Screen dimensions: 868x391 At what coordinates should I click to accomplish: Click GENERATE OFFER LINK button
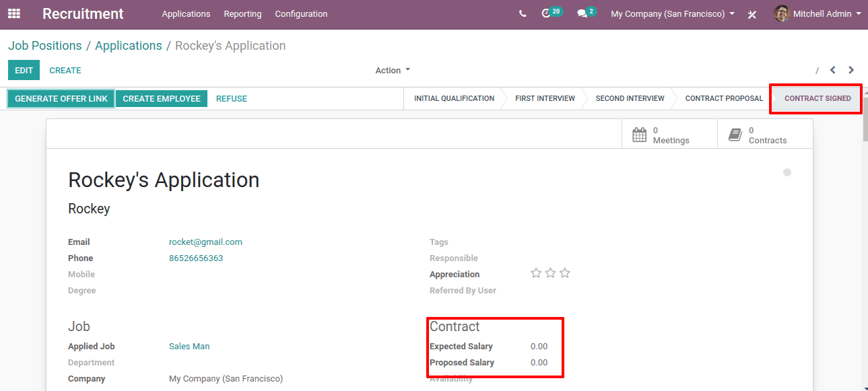pos(61,98)
